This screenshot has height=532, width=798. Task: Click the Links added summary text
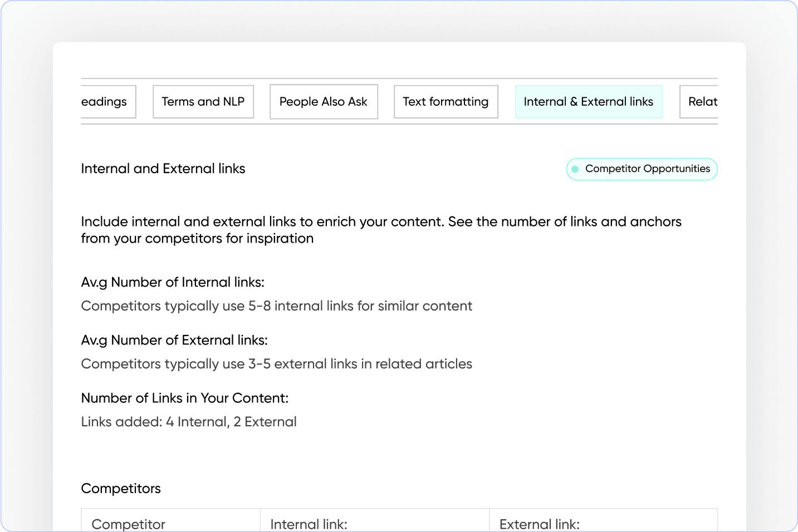(x=189, y=422)
